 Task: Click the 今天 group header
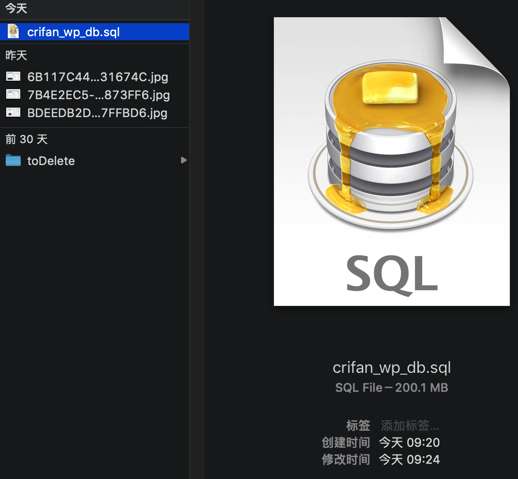(x=16, y=8)
